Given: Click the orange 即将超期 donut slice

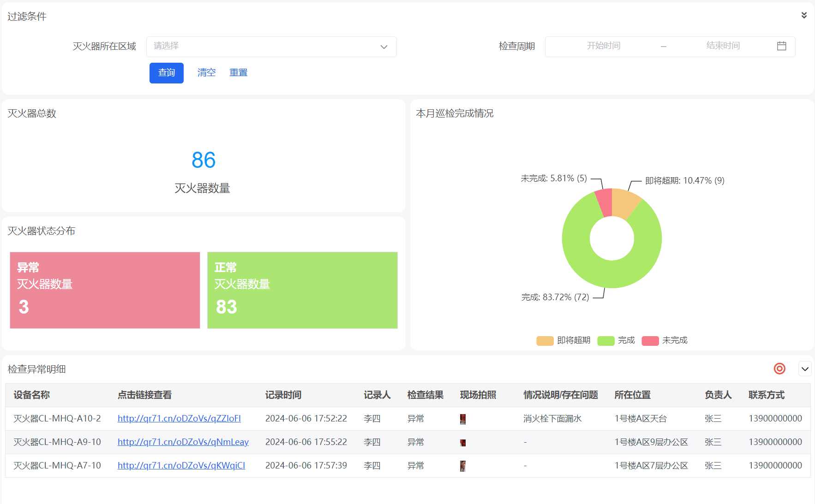Looking at the screenshot, I should (x=625, y=203).
